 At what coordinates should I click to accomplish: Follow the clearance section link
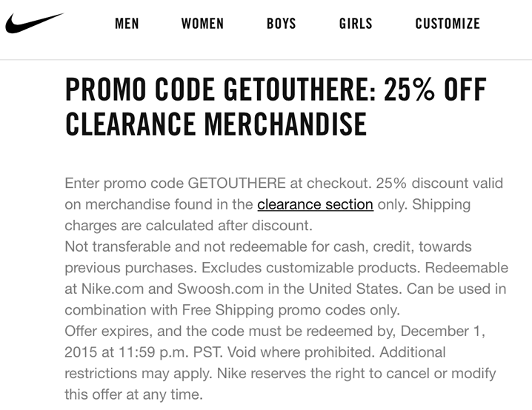315,204
